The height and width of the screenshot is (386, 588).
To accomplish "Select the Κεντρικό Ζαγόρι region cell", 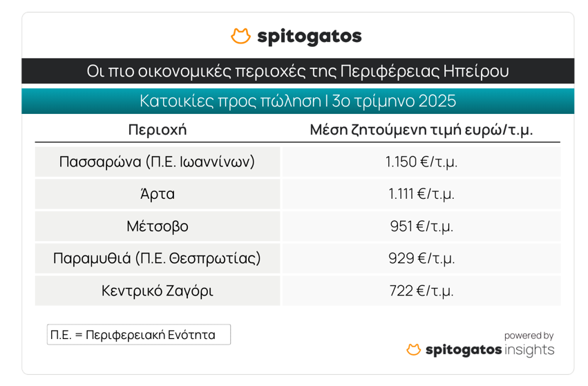I will tap(158, 291).
